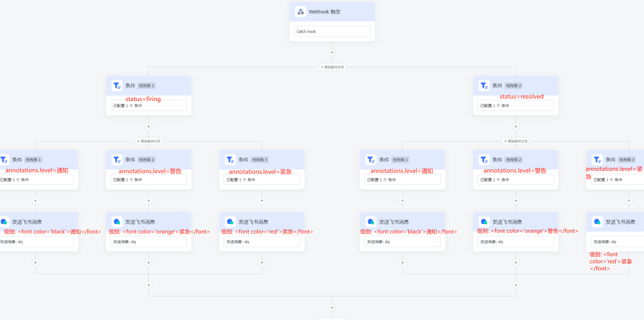Image resolution: width=644 pixels, height=320 pixels.
Task: Open 发送消息: slq field under firing 紧急 branch
Action: 262,242
